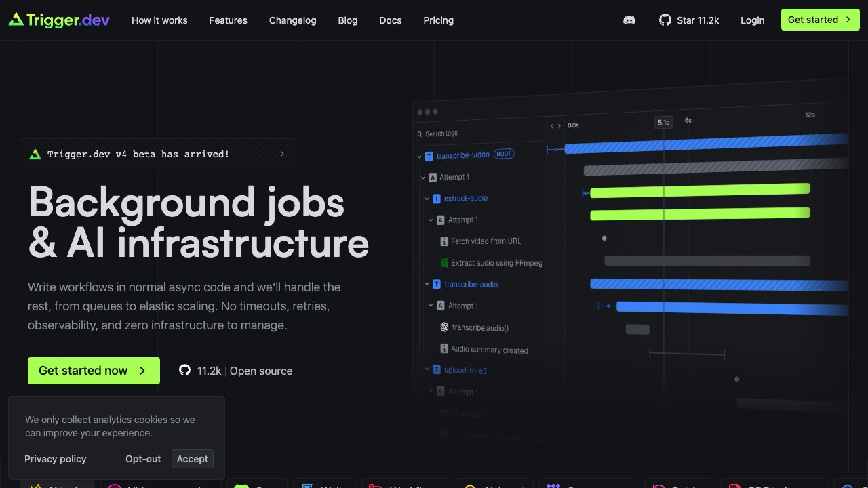
Task: Click the left arrow in timeline header
Action: (x=552, y=126)
